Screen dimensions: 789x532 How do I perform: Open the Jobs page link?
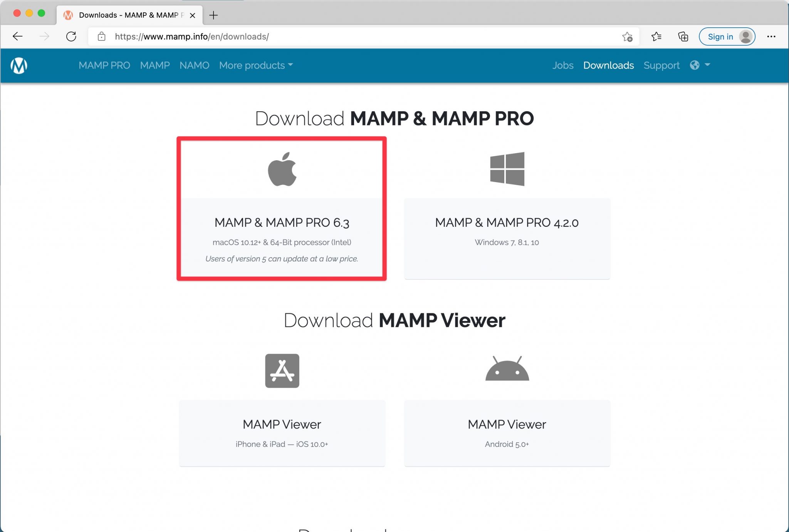coord(563,65)
